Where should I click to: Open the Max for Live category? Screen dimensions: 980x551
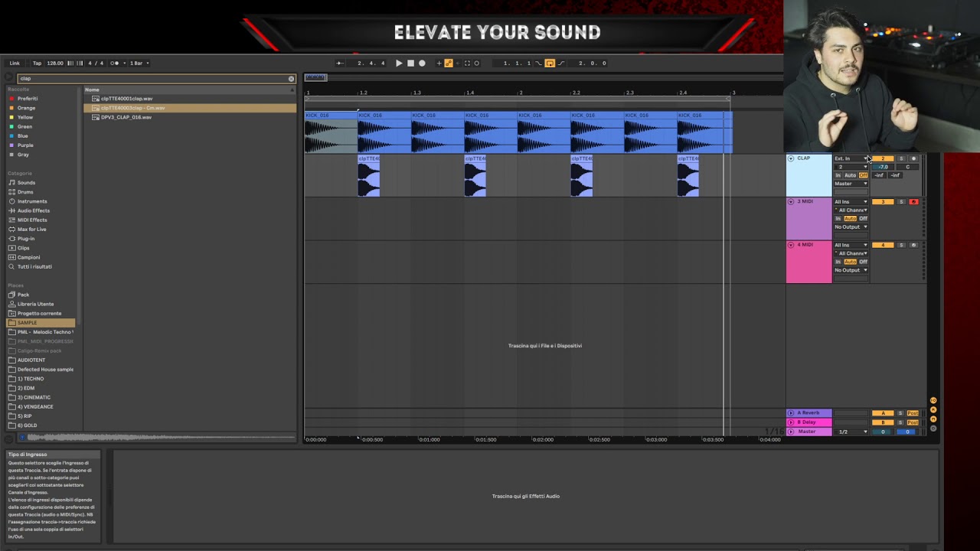pos(31,229)
